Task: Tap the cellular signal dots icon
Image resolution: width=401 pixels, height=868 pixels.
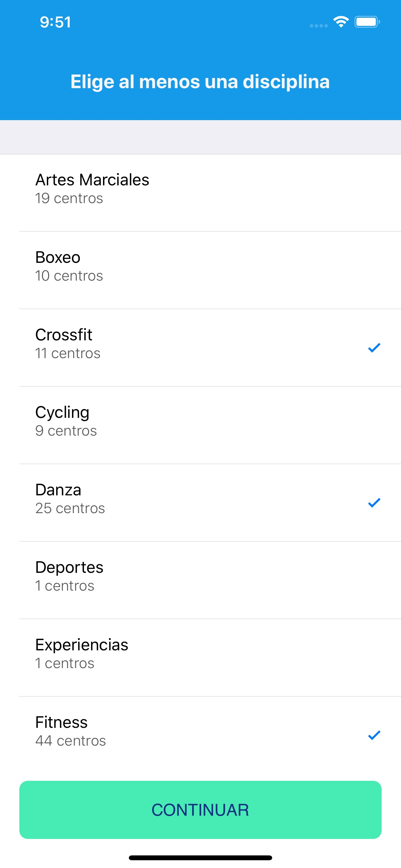Action: click(319, 26)
